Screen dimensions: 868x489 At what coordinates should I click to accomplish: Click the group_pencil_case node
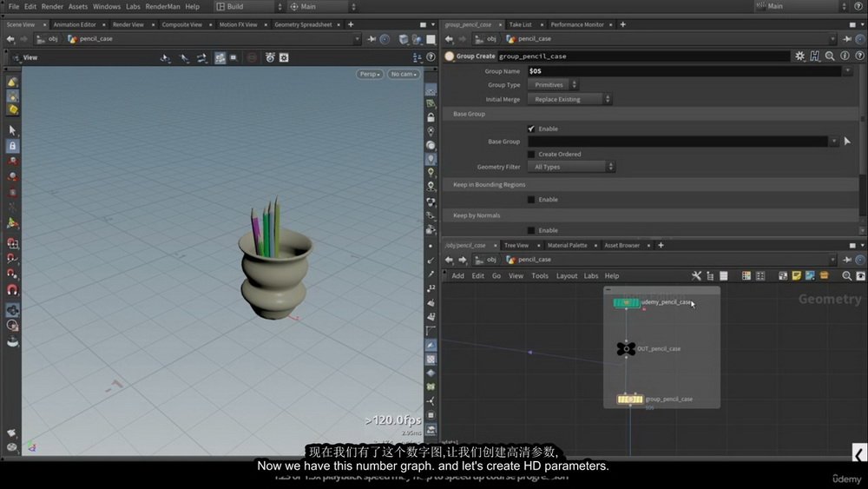point(630,400)
